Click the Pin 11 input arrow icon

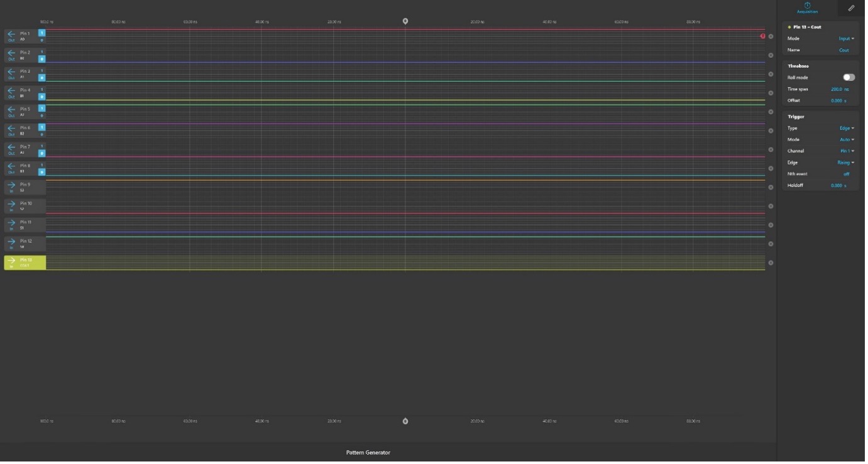click(x=11, y=224)
